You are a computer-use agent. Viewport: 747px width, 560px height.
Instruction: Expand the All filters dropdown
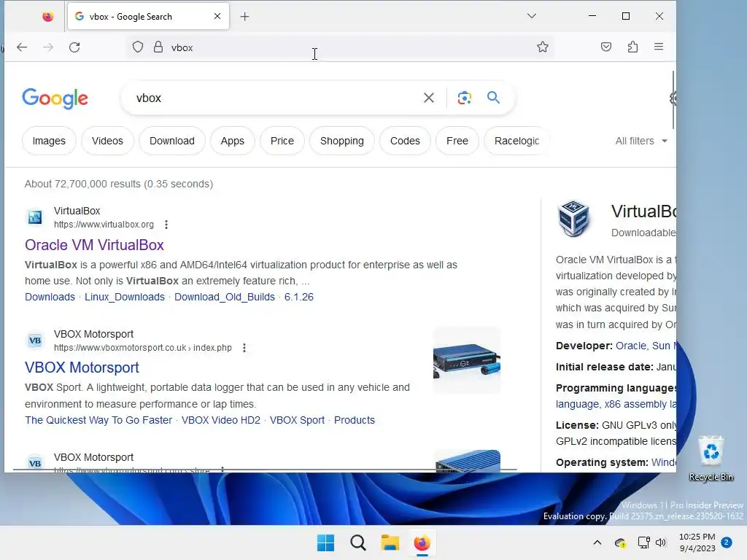coord(641,141)
